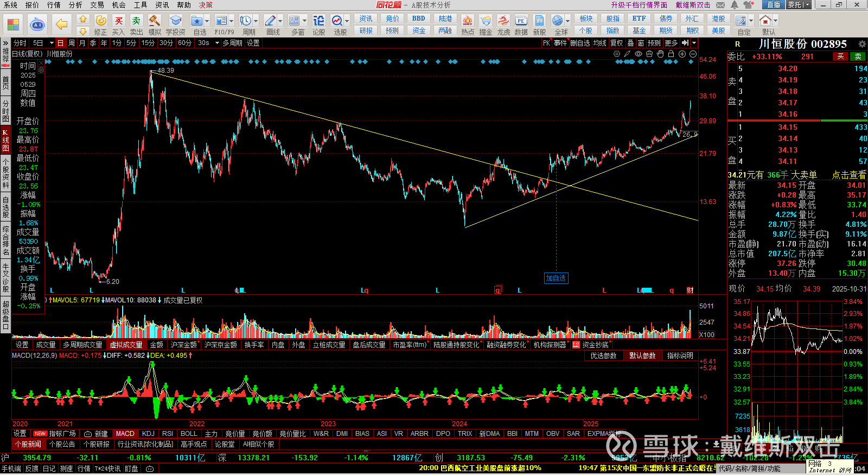Viewport: 868px width, 475px height.
Task: Open dropdown arrow beside 选股 icon
Action: point(347,21)
